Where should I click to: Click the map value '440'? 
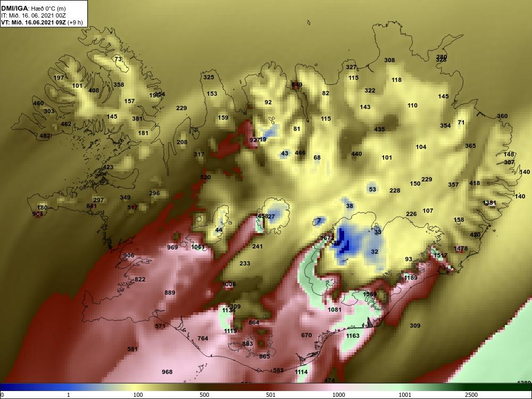pyautogui.click(x=356, y=154)
